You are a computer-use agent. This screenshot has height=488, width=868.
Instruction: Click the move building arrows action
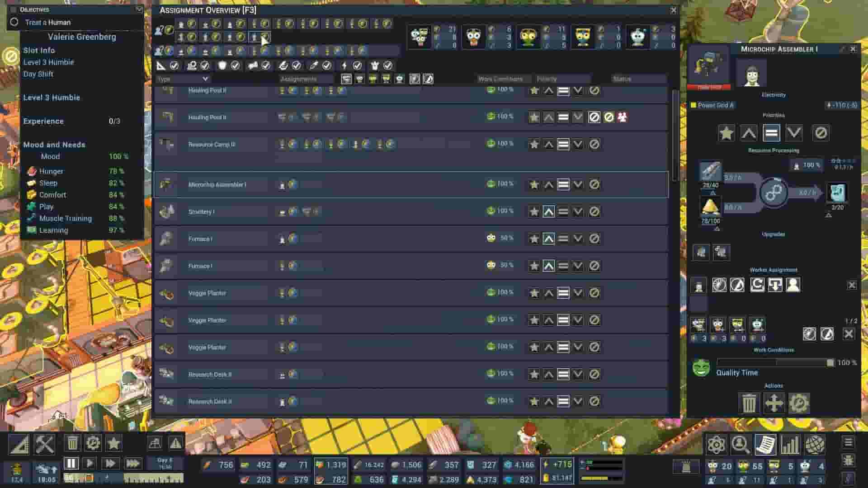tap(774, 403)
